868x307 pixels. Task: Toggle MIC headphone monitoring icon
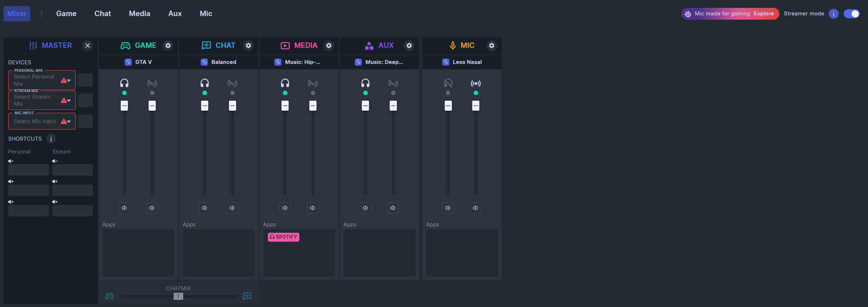pyautogui.click(x=448, y=84)
